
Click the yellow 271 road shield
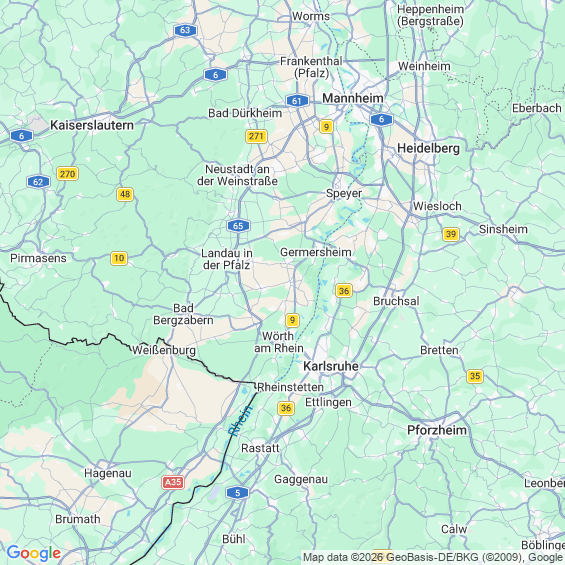click(256, 136)
